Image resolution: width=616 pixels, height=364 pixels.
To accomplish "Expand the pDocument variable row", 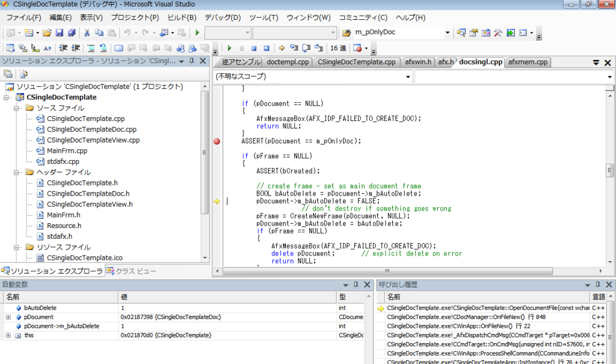I will tap(8, 317).
